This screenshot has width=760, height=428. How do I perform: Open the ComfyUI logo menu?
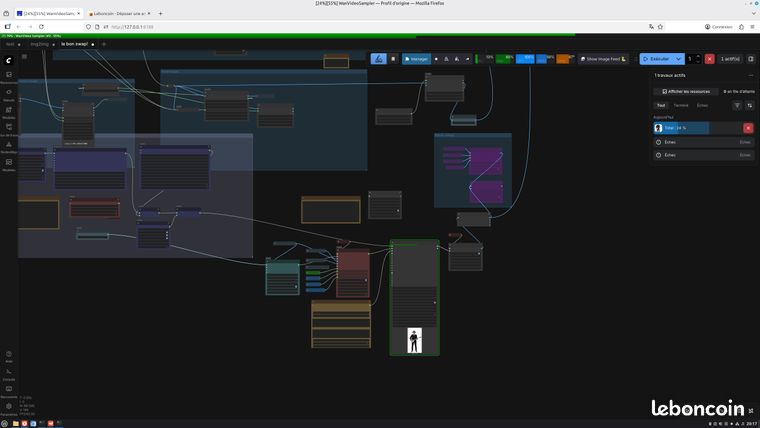(x=8, y=61)
